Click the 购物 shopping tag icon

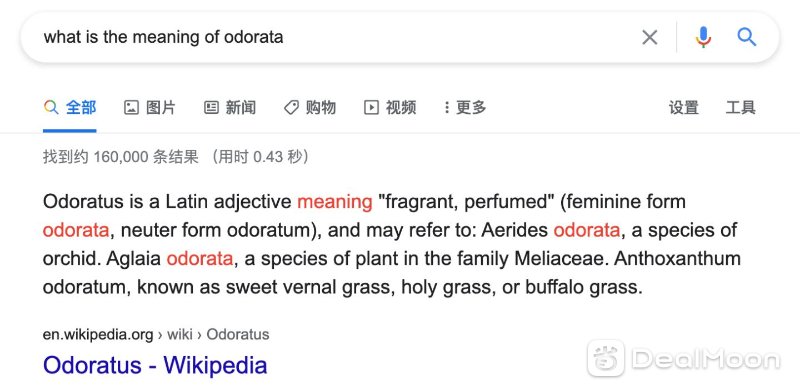click(x=291, y=107)
